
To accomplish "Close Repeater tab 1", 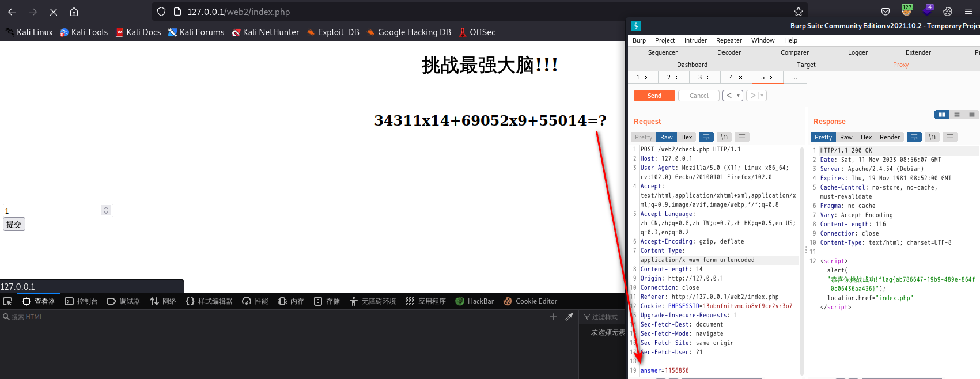I will tap(647, 77).
